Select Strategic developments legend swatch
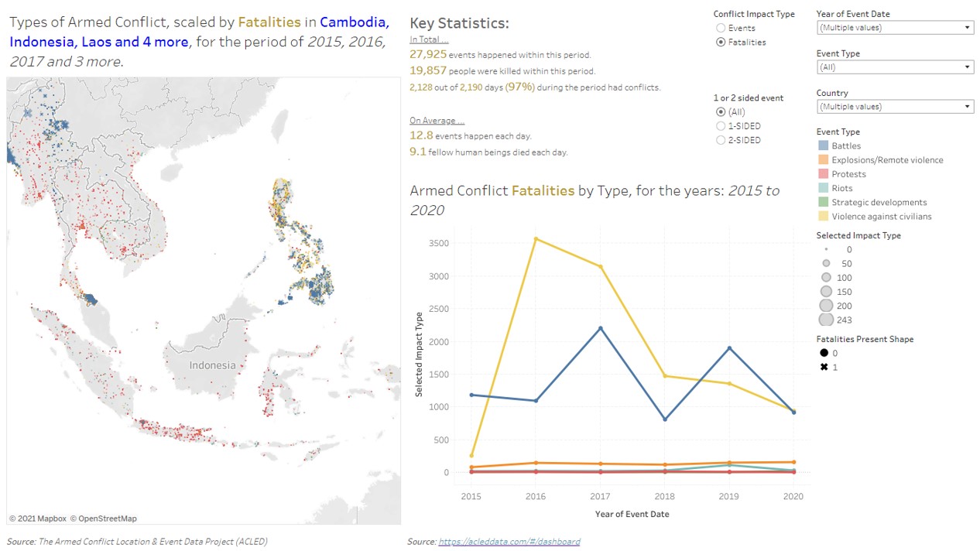This screenshot has height=551, width=980. [823, 203]
